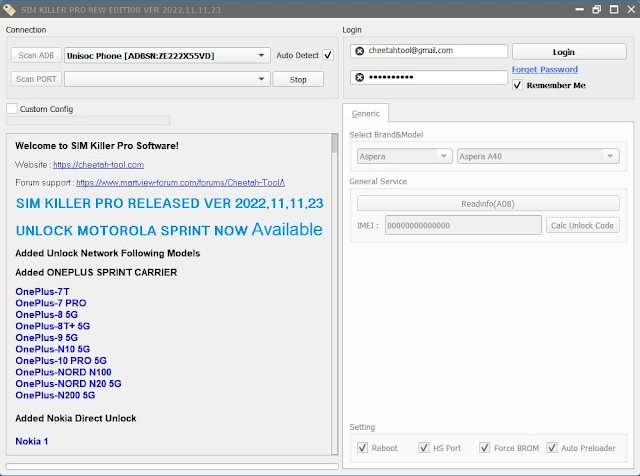Clear the password field using its X icon

[x=359, y=77]
